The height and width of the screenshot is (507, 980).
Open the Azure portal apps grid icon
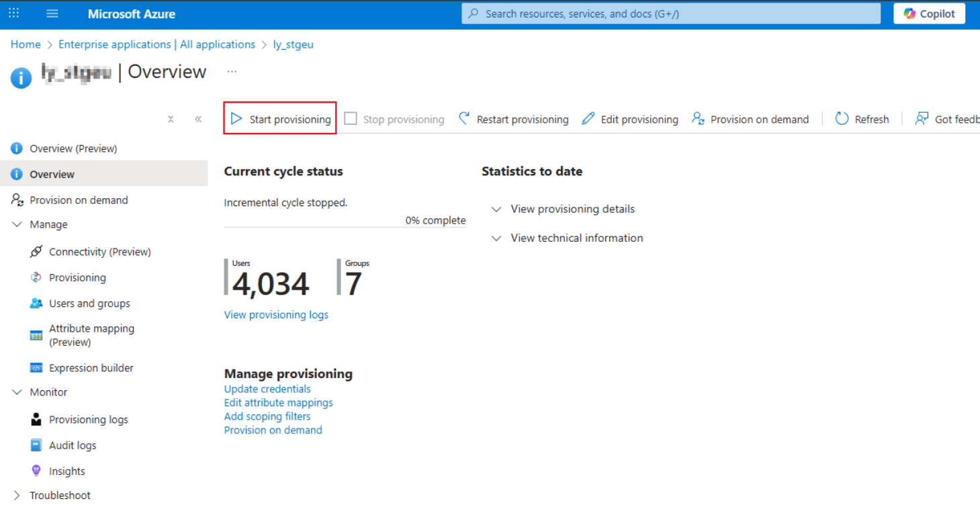point(13,13)
